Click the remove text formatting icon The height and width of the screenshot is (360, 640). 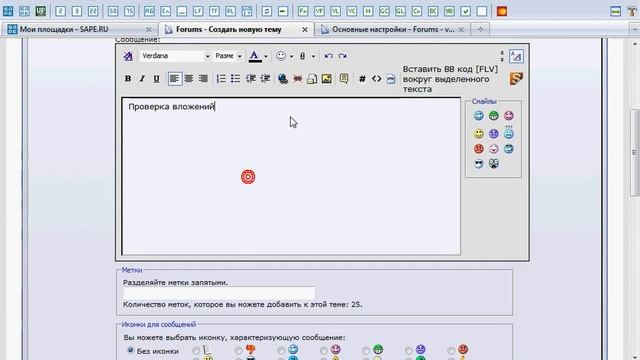(x=128, y=56)
